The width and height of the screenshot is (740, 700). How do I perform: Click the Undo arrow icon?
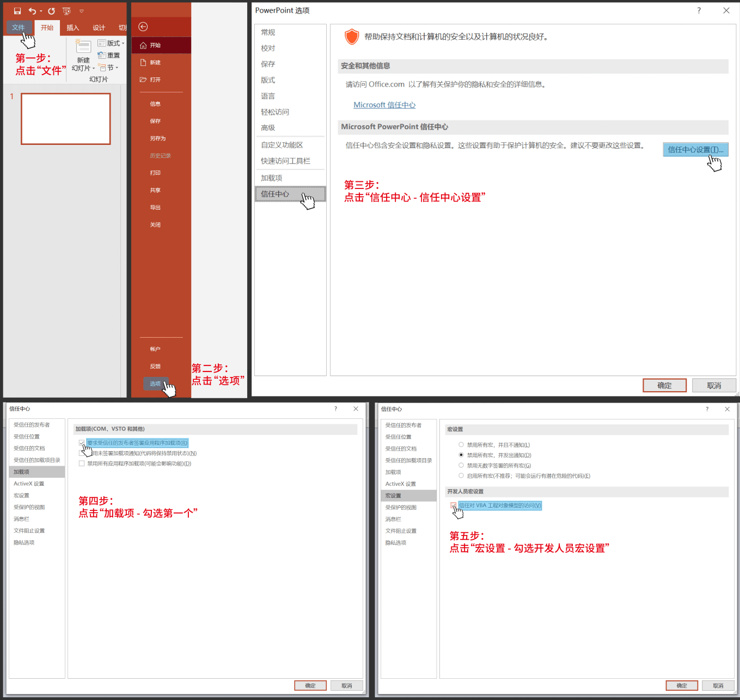coord(32,11)
